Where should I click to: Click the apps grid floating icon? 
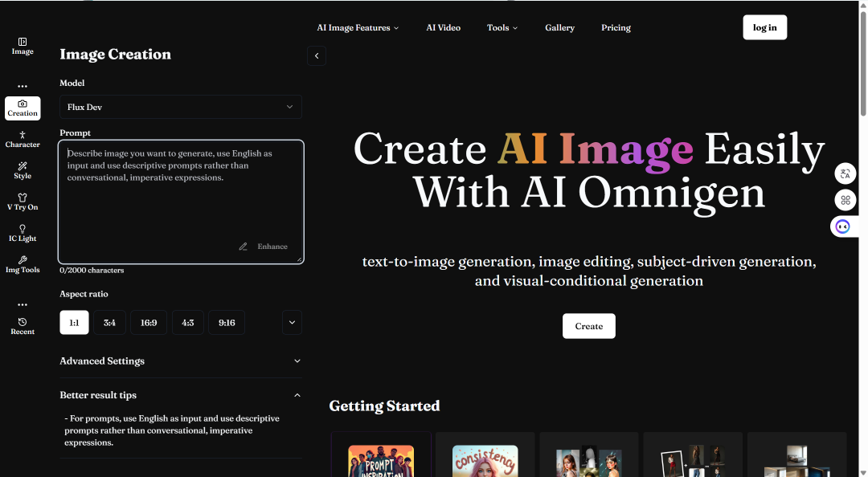pos(845,200)
